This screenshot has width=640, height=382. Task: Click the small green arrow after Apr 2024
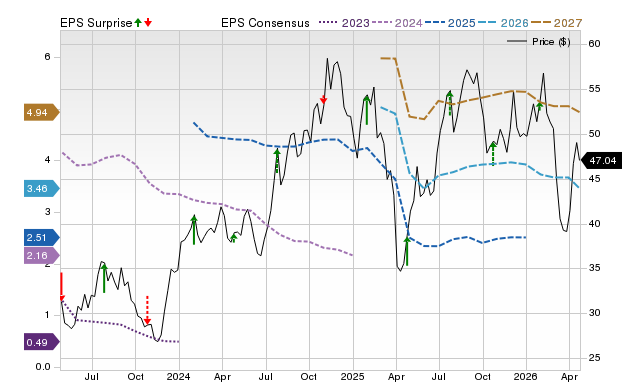pos(233,238)
